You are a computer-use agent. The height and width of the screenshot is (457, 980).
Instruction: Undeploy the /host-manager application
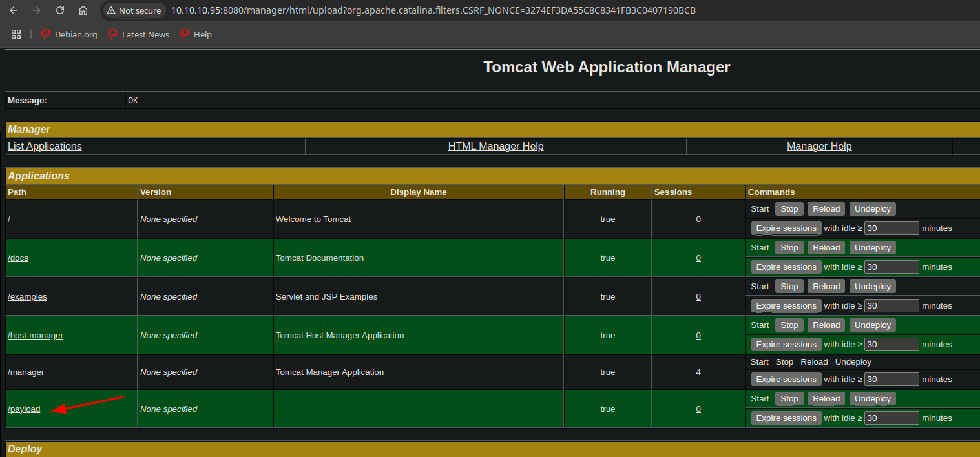click(873, 325)
